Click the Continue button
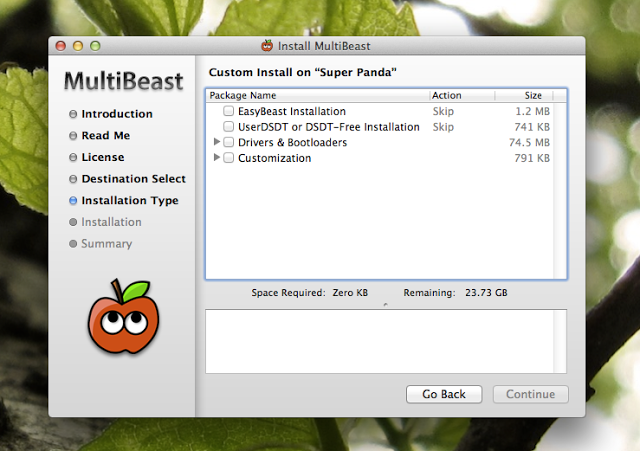This screenshot has height=451, width=640. pos(530,394)
